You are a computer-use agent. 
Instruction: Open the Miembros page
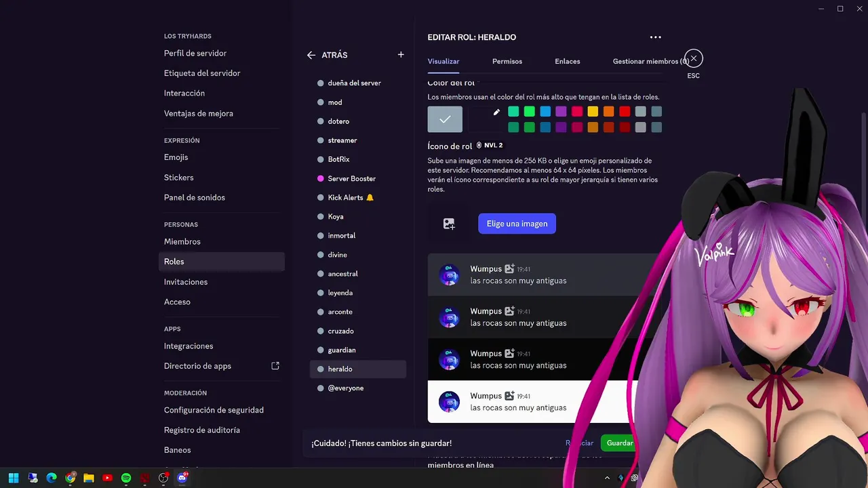click(x=222, y=241)
